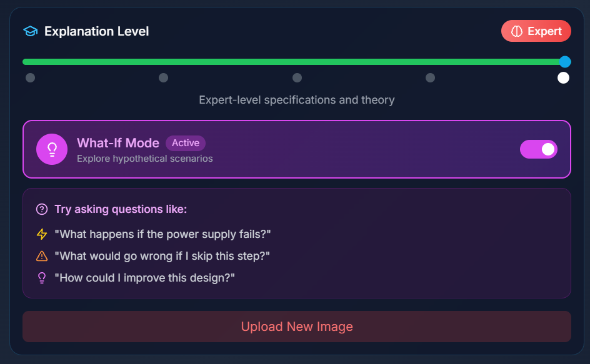590x364 pixels.
Task: Click the question about skipping this step
Action: pos(161,255)
